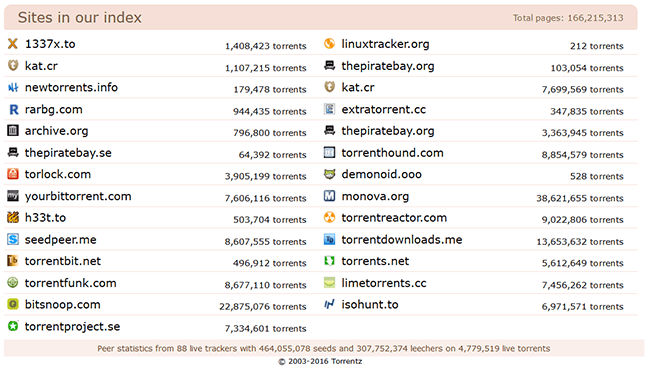Click the isohunt.to blue favicon

click(x=330, y=304)
